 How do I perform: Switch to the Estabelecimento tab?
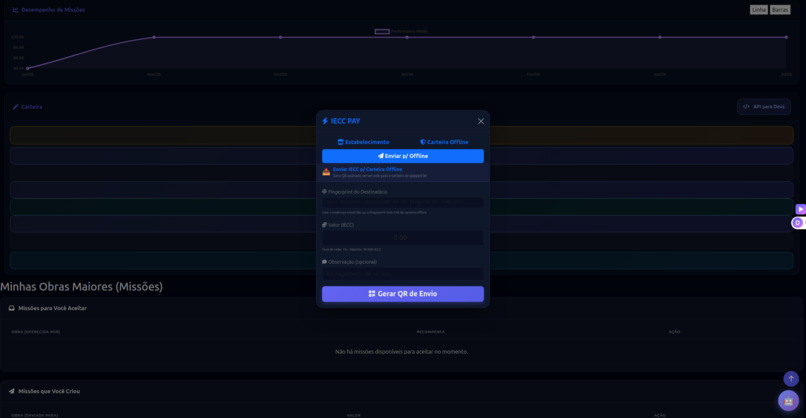(363, 142)
